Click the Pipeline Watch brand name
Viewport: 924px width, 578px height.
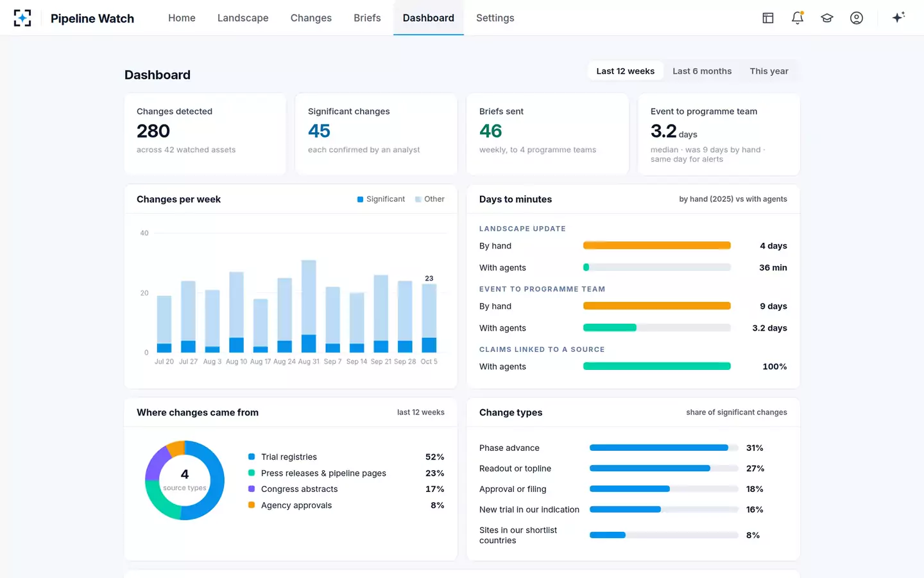(92, 19)
